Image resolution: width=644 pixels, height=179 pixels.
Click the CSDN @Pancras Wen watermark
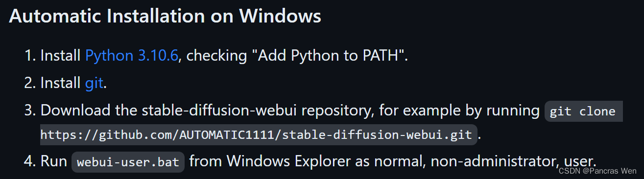(597, 171)
